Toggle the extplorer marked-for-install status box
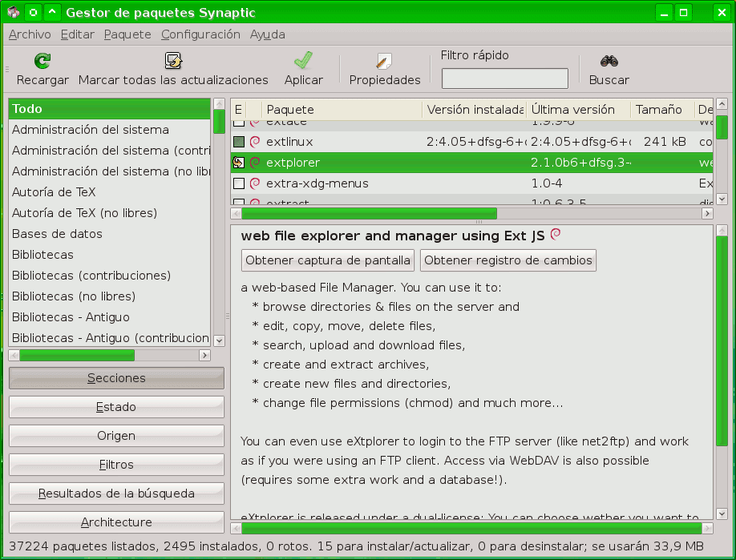736x560 pixels. (239, 163)
